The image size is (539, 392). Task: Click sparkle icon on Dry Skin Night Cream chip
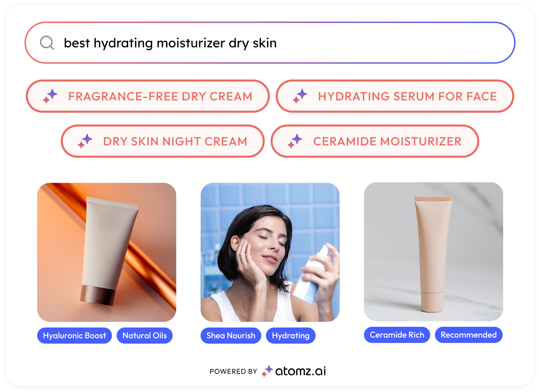tap(85, 141)
